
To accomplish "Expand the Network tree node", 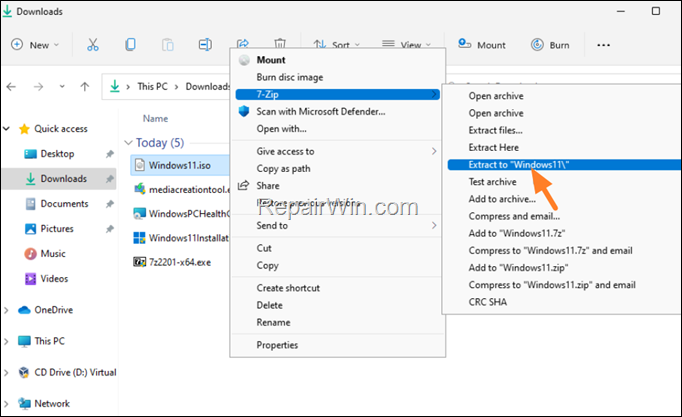I will [6, 404].
